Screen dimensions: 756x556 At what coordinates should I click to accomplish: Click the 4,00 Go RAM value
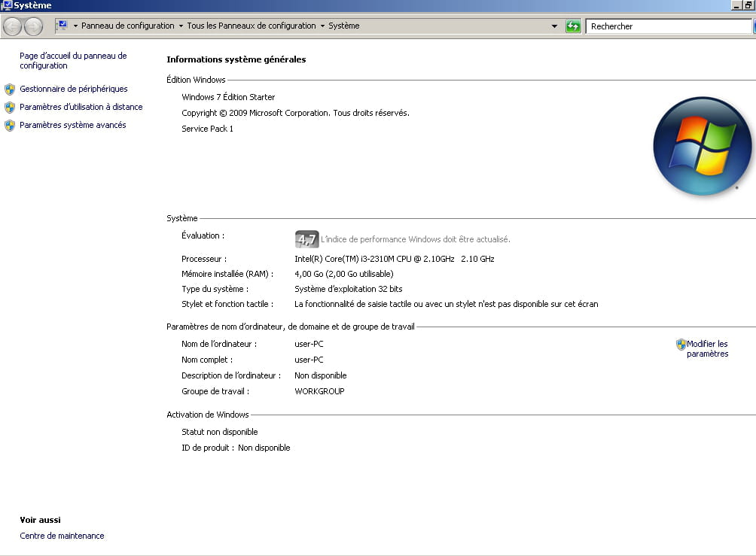pyautogui.click(x=344, y=274)
